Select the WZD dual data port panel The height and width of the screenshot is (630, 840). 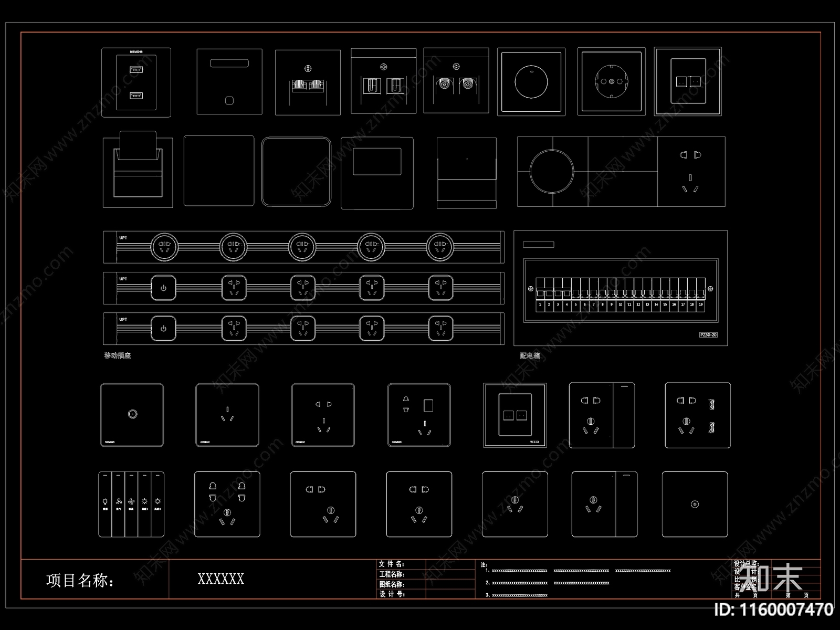click(515, 415)
